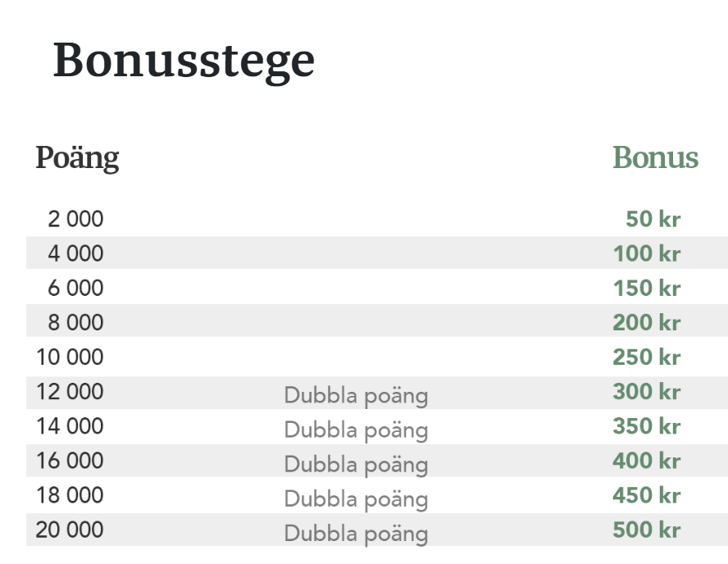Click Dubbla poäng in the 14 000 row
The height and width of the screenshot is (564, 728).
click(356, 430)
